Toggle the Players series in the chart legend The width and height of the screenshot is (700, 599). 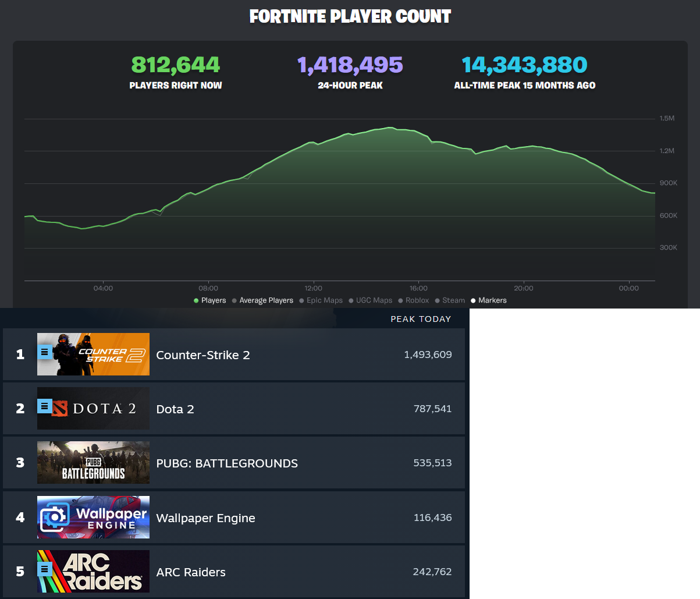[209, 300]
